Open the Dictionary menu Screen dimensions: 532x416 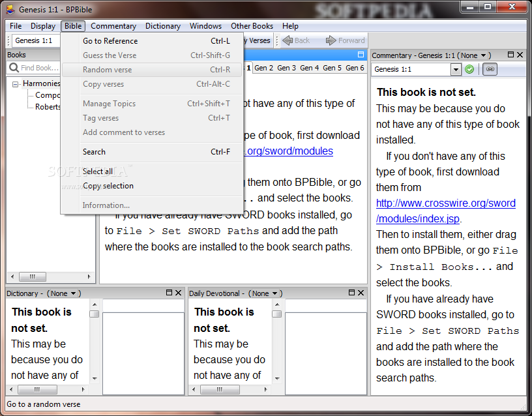[163, 26]
